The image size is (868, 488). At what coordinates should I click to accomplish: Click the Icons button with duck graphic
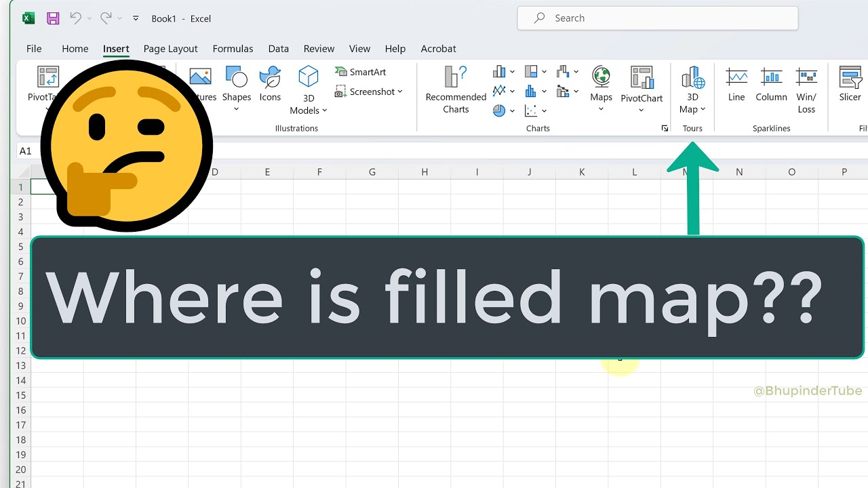pyautogui.click(x=270, y=84)
